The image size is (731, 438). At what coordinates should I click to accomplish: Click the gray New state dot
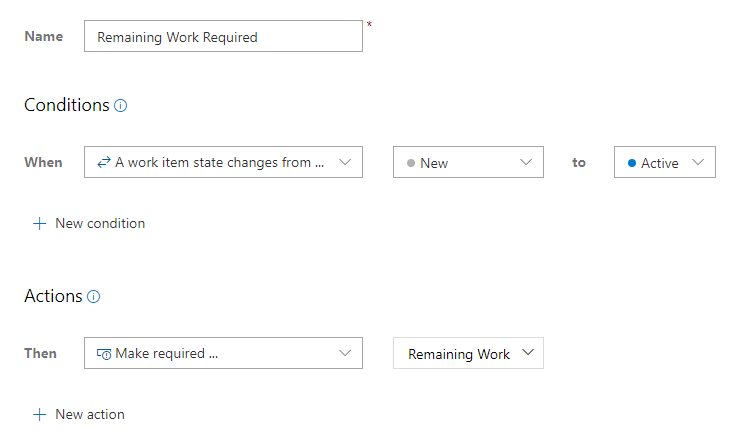click(411, 162)
